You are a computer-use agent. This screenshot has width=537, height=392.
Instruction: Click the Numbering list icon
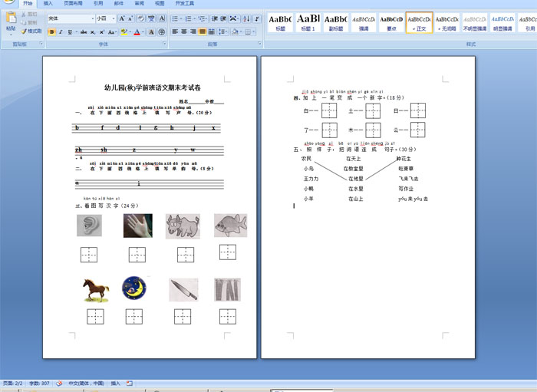(189, 18)
